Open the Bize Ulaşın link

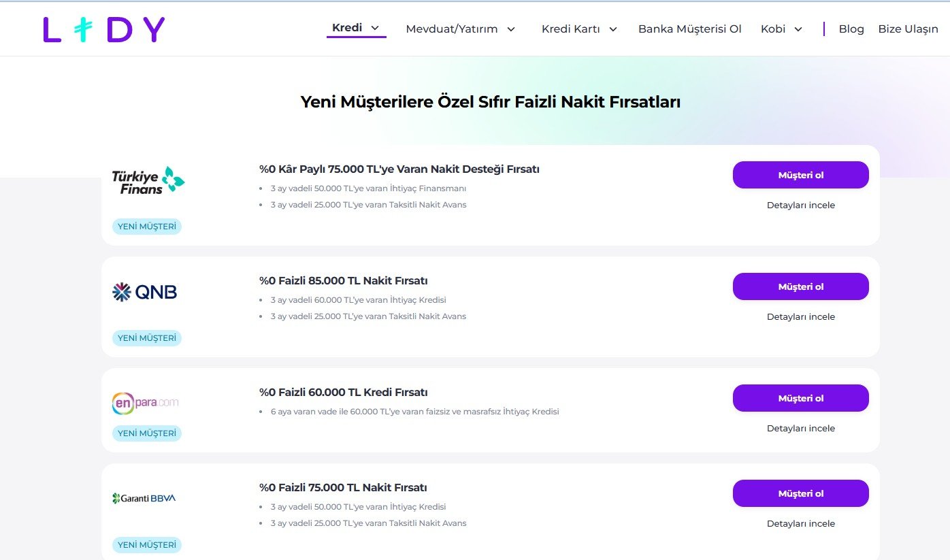pyautogui.click(x=908, y=29)
